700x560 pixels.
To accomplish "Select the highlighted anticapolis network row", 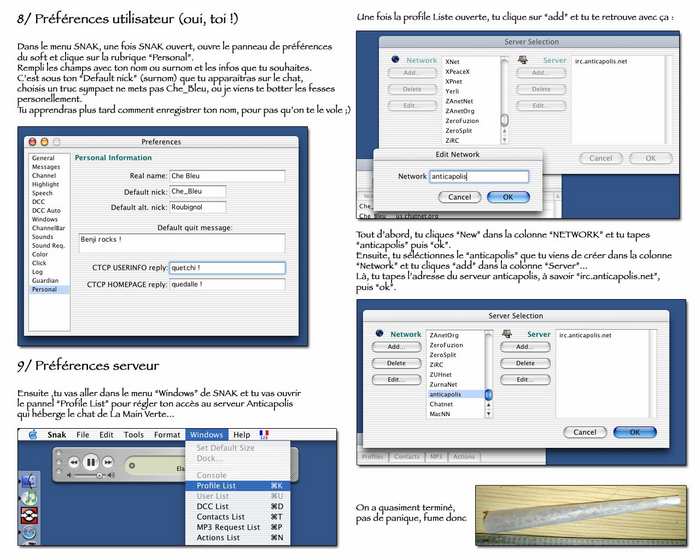I will pyautogui.click(x=455, y=394).
